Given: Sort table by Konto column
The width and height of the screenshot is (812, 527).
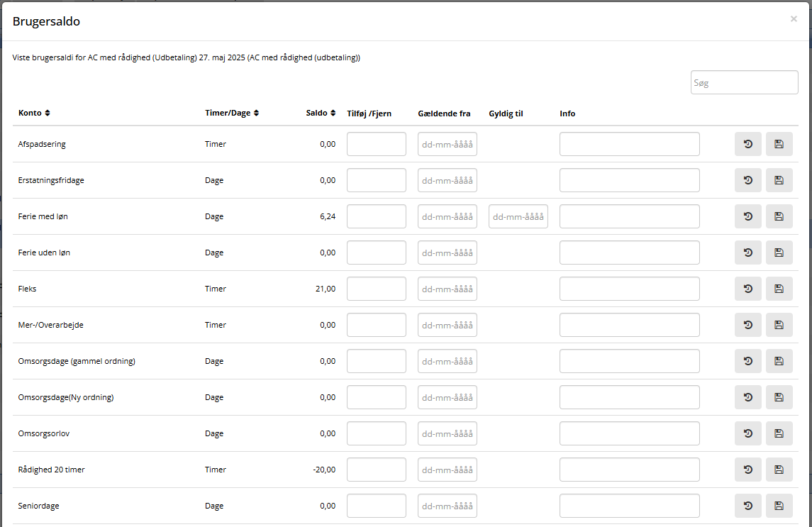Looking at the screenshot, I should click(34, 113).
